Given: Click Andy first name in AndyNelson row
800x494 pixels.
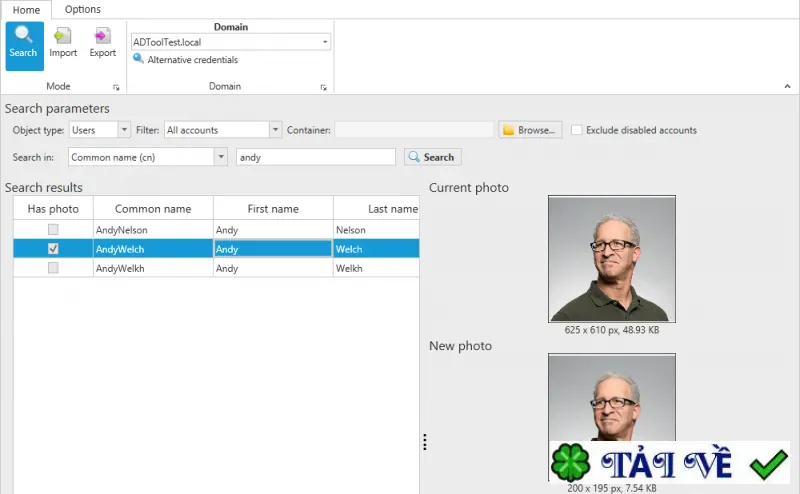Looking at the screenshot, I should coord(273,230).
